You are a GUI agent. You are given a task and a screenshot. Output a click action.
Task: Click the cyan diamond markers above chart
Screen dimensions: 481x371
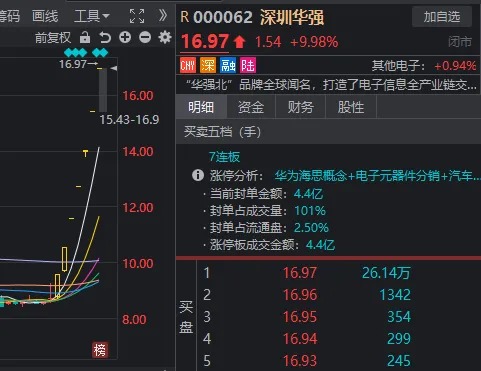point(86,52)
